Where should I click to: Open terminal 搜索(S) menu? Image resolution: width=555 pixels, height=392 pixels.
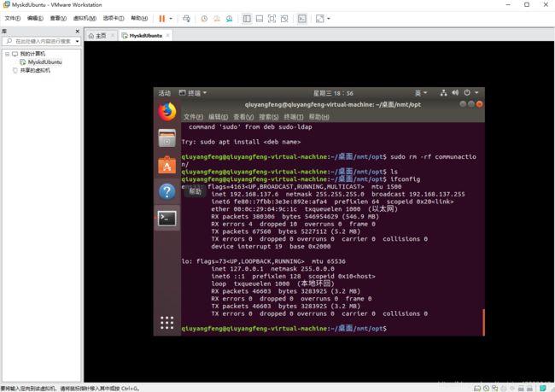[x=269, y=117]
